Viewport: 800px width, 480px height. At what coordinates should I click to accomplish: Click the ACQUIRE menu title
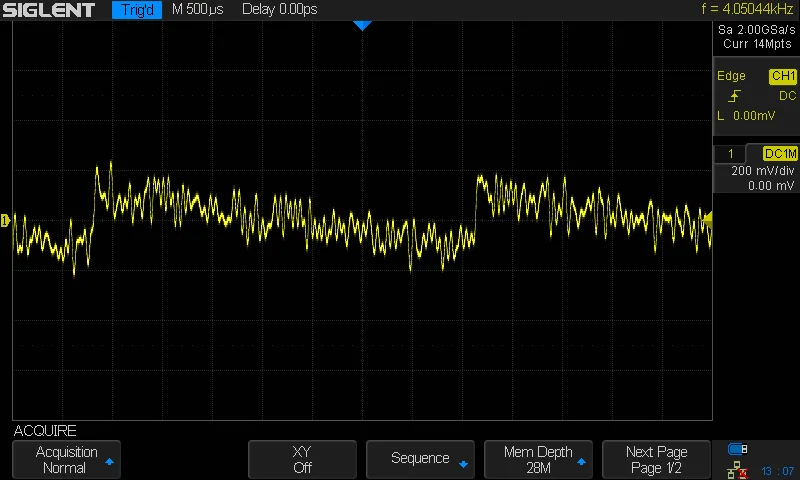tap(45, 431)
